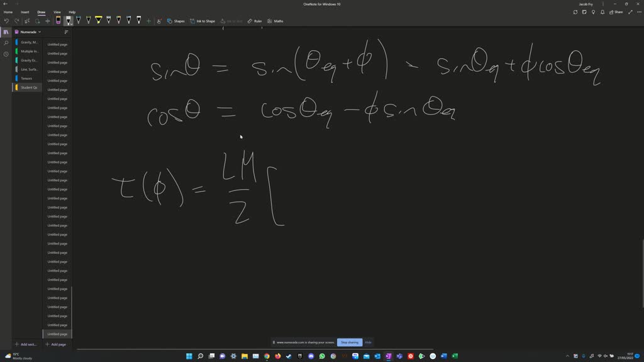Click the vertical page scrollbar
Screen dimensions: 644x362
pos(642,273)
